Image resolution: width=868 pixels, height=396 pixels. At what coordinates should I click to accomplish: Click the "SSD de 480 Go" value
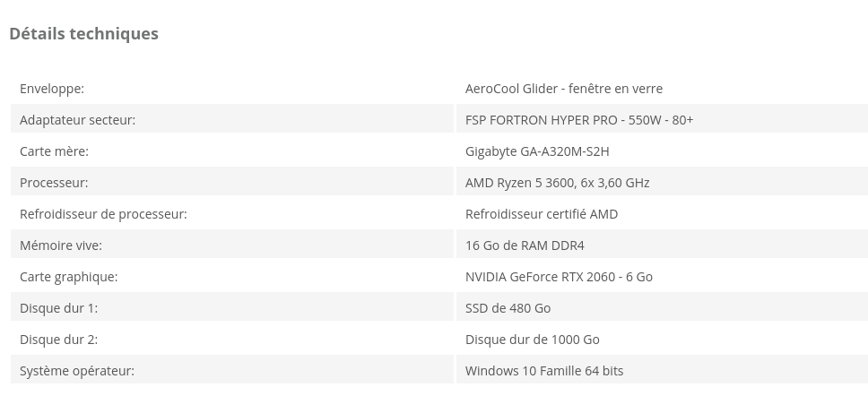[508, 308]
